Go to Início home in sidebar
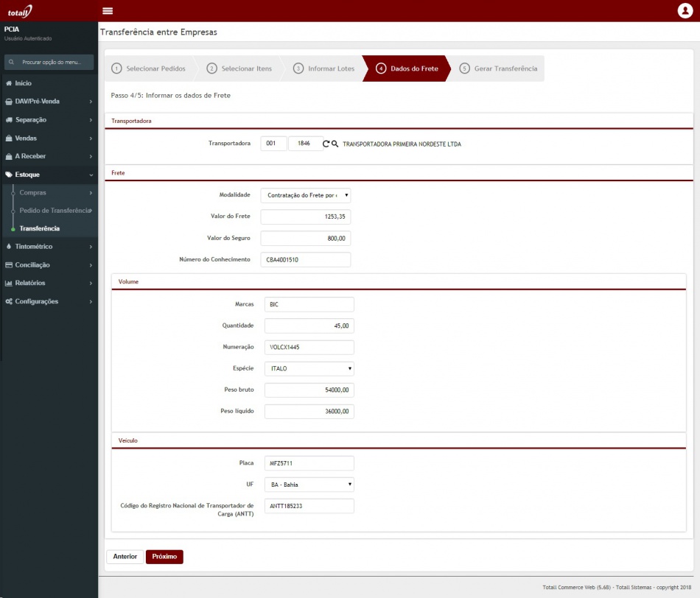The width and height of the screenshot is (700, 598). [24, 83]
